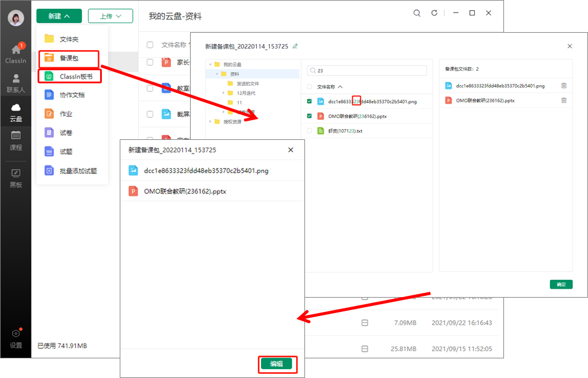Uncheck OMO联合教研 pptx checkbox
Screen dimensions: 588x378
[x=309, y=115]
